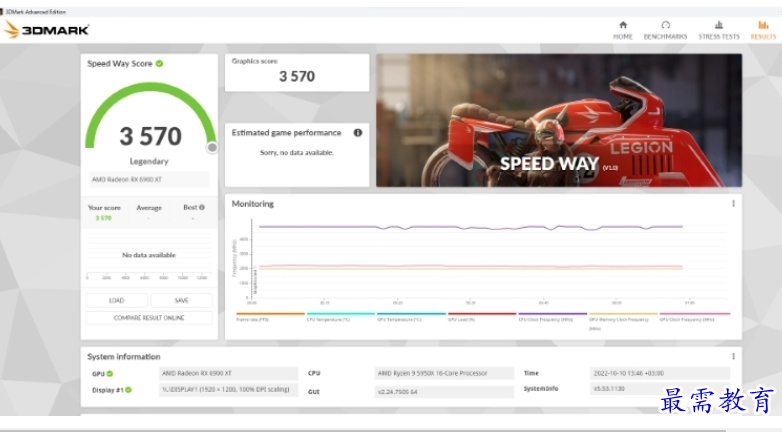This screenshot has height=432, width=782.
Task: Click the LOAD button
Action: click(117, 300)
